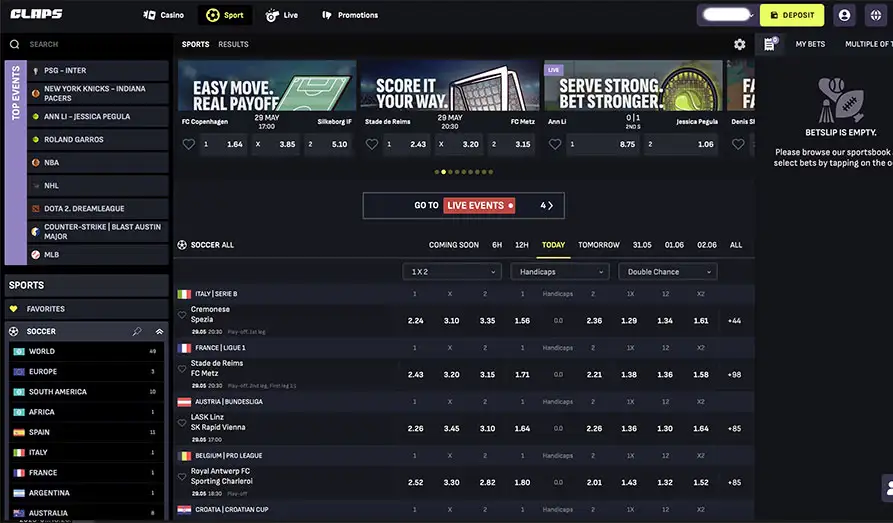Show All dates filter
This screenshot has width=893, height=523.
[x=736, y=245]
